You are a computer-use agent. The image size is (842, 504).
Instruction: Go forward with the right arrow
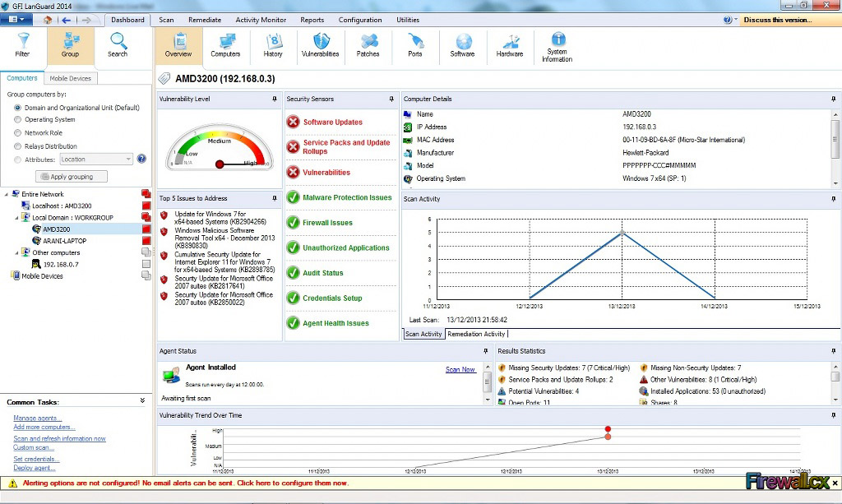[x=86, y=20]
